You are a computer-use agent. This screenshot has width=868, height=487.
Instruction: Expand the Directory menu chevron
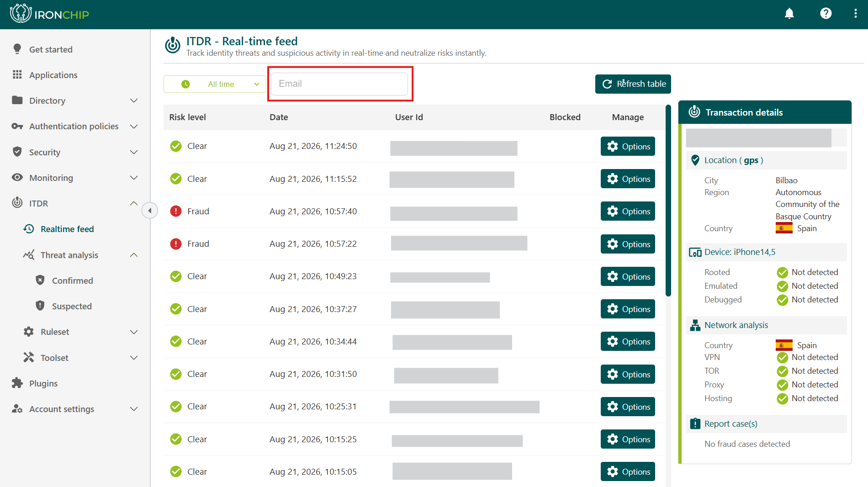pos(134,101)
